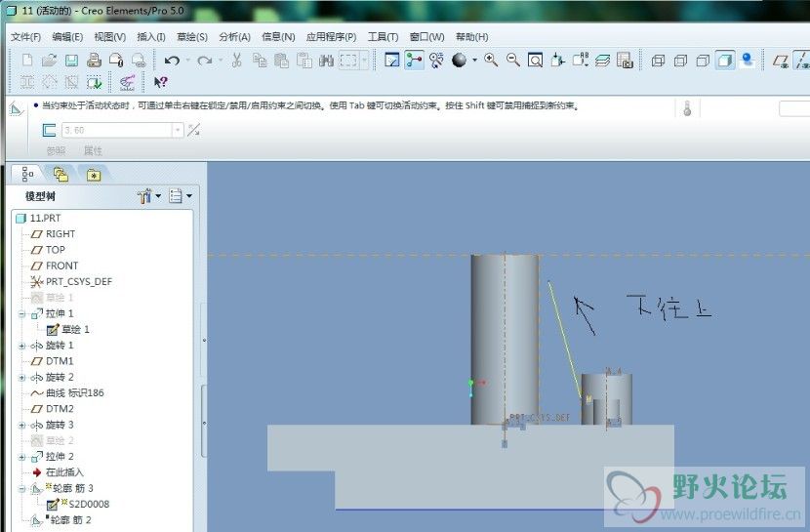Open the 插入(I) menu
The height and width of the screenshot is (532, 810).
pos(151,37)
